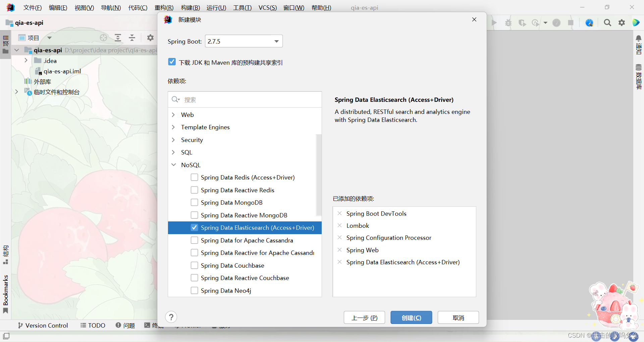Expand the Security category
This screenshot has height=342, width=644.
(x=173, y=140)
